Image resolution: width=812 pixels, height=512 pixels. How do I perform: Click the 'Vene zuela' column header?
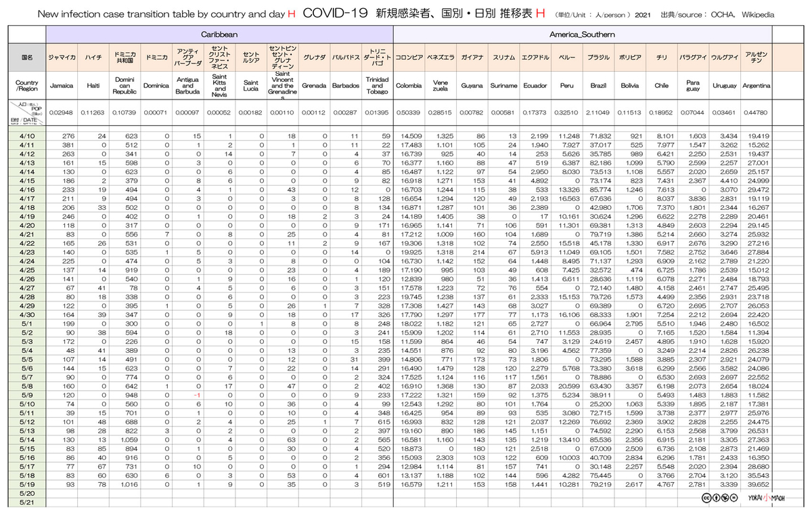[x=441, y=86]
